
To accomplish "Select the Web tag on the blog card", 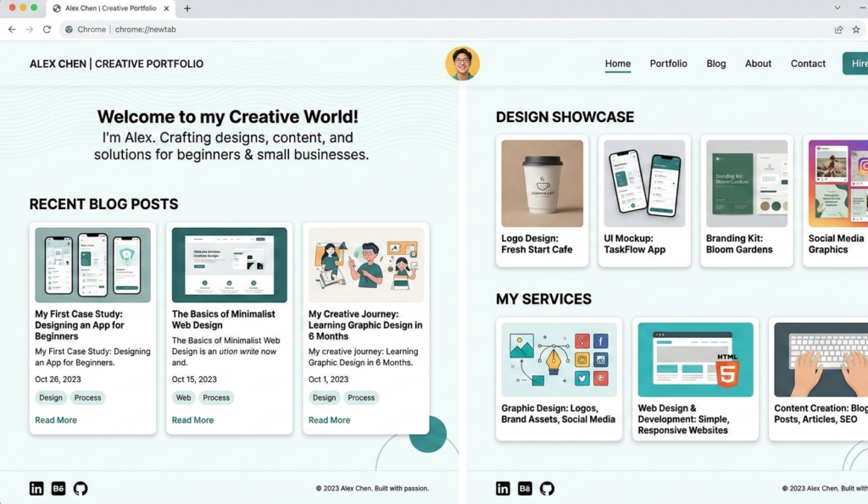I will pos(183,398).
